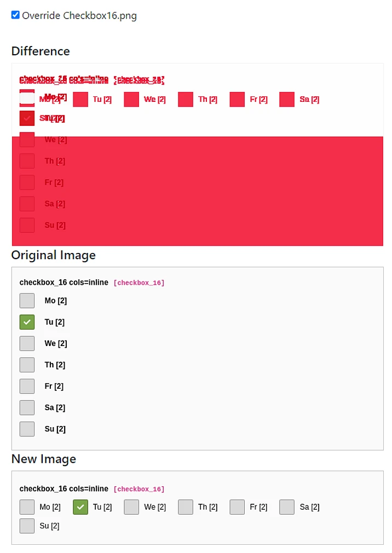Click the Difference heading
Image resolution: width=392 pixels, height=553 pixels.
pos(41,51)
